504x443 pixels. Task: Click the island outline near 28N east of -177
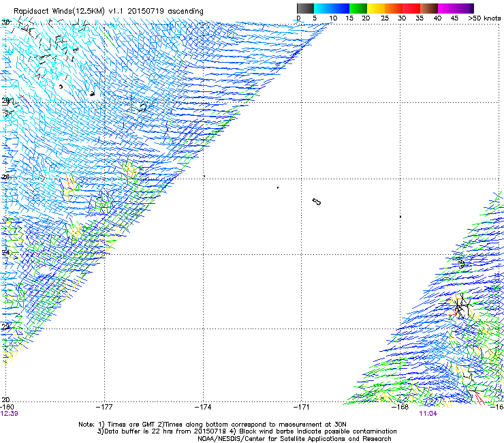click(x=142, y=107)
